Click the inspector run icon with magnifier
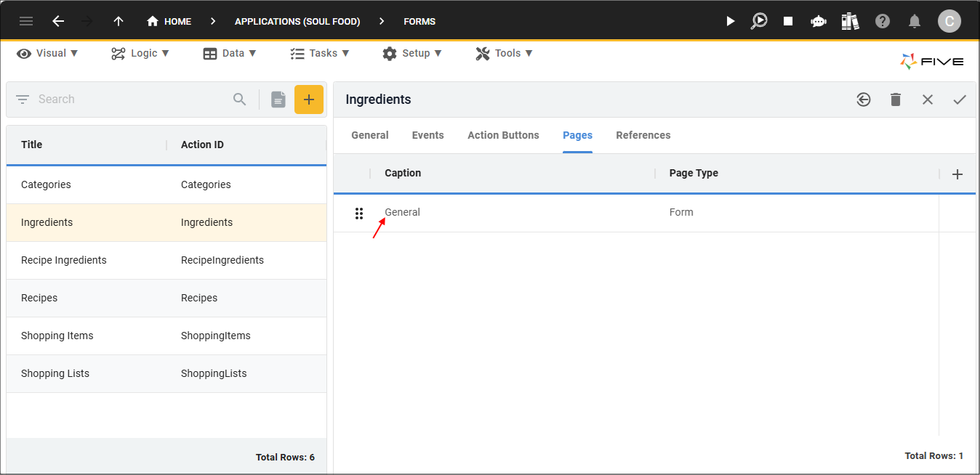 (x=759, y=21)
